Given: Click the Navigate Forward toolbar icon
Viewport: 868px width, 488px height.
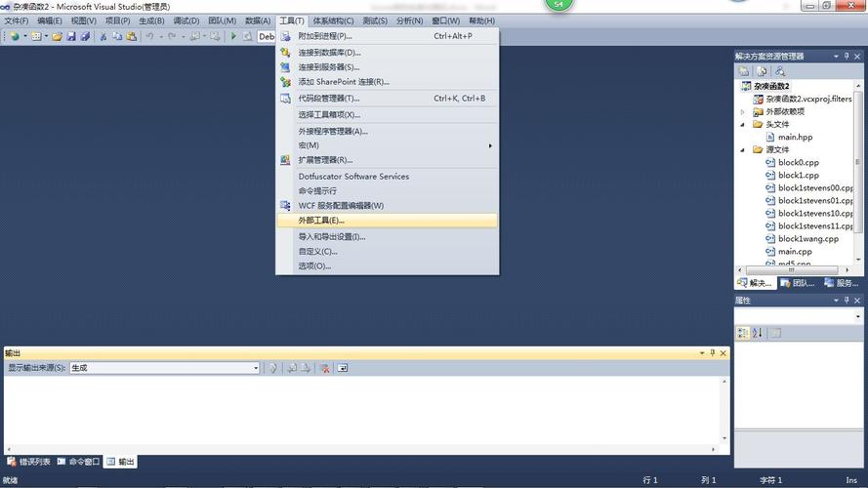Looking at the screenshot, I should [215, 36].
